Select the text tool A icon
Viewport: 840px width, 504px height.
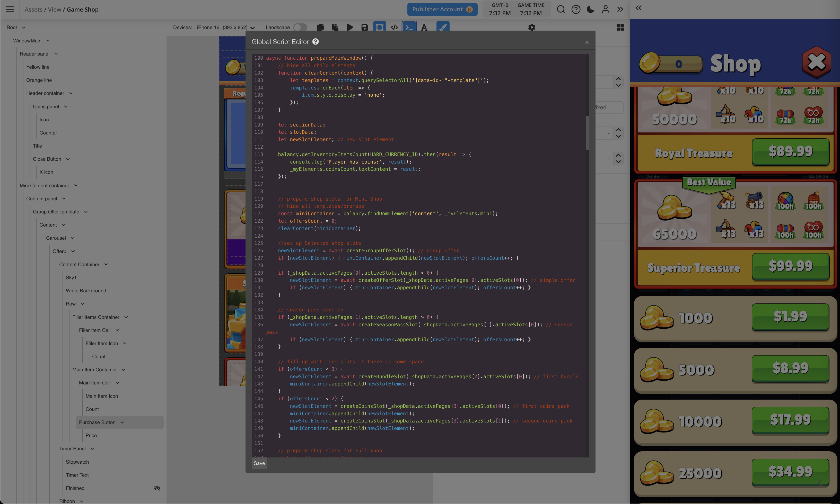click(424, 27)
